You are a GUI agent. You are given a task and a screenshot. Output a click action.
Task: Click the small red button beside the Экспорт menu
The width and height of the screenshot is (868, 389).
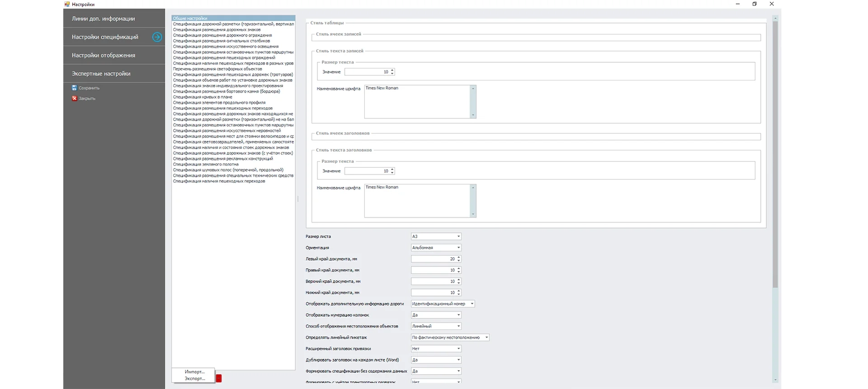click(219, 379)
